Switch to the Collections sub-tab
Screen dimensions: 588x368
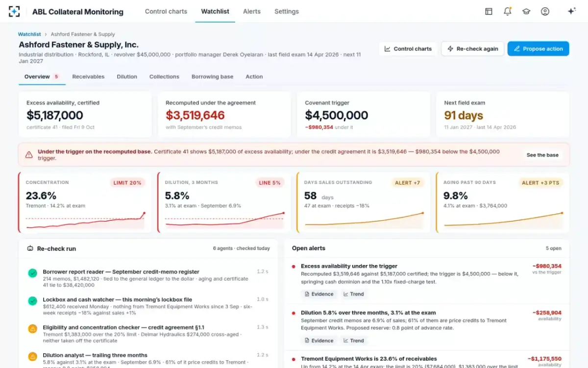tap(164, 77)
